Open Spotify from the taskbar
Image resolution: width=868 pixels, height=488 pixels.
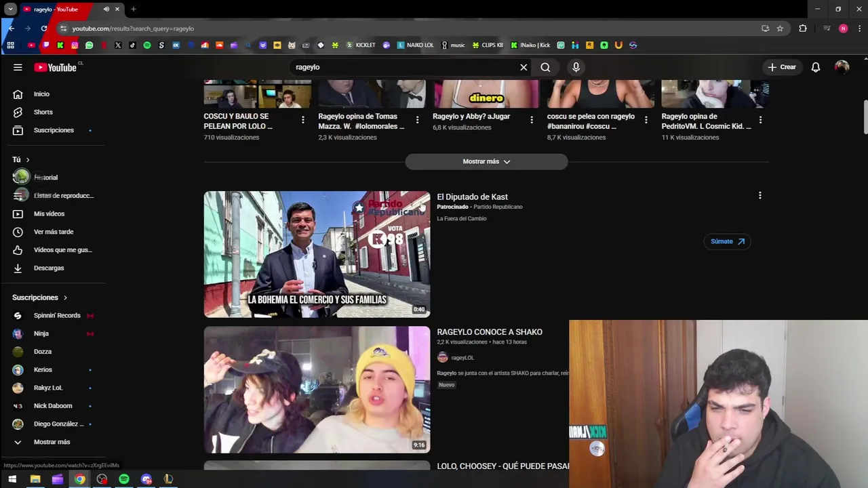(x=124, y=479)
